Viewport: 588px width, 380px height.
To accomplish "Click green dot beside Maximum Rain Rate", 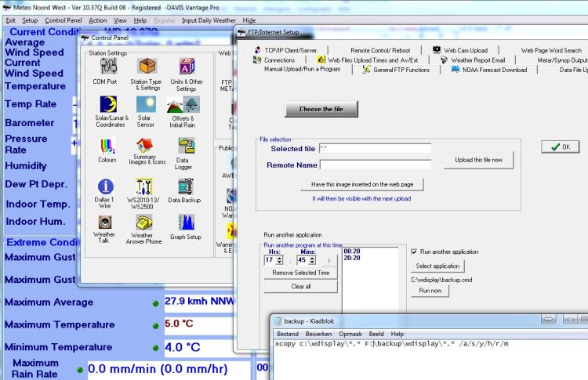I will tap(79, 370).
